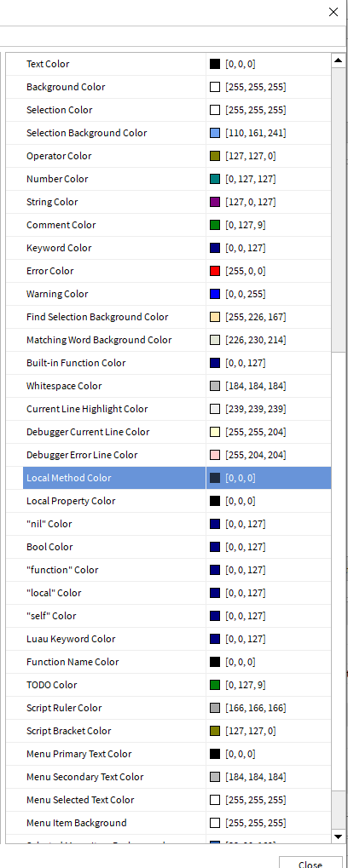Image resolution: width=348 pixels, height=868 pixels.
Task: Open Find Selection Background Color swatch
Action: click(215, 317)
